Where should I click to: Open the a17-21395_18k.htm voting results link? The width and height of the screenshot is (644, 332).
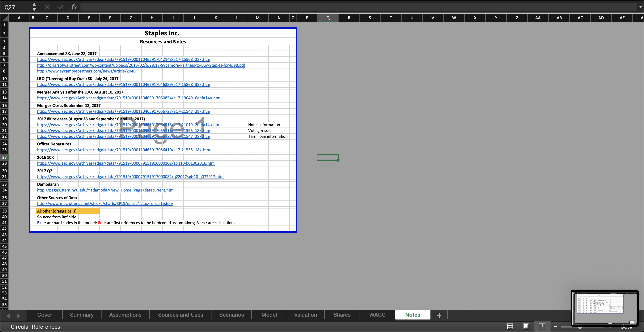click(123, 130)
